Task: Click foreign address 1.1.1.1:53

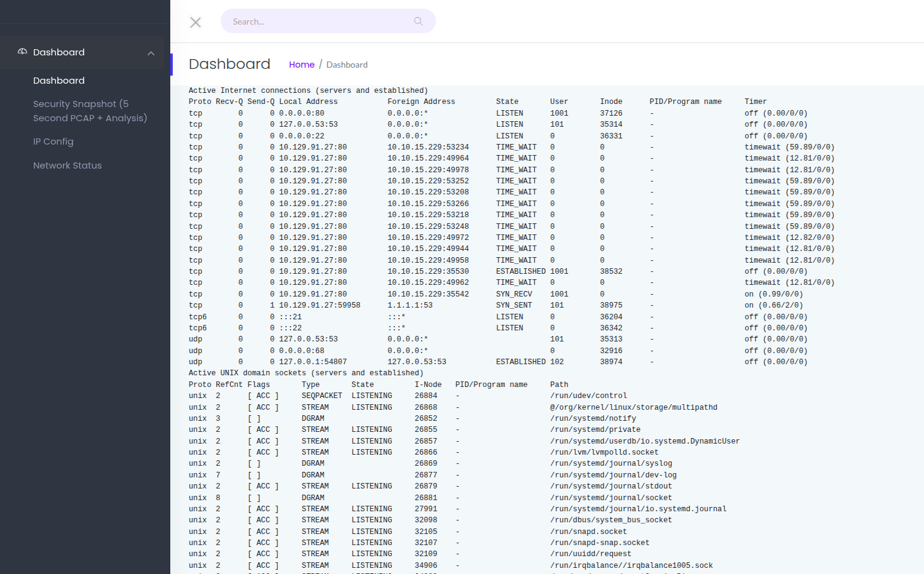Action: pos(410,305)
